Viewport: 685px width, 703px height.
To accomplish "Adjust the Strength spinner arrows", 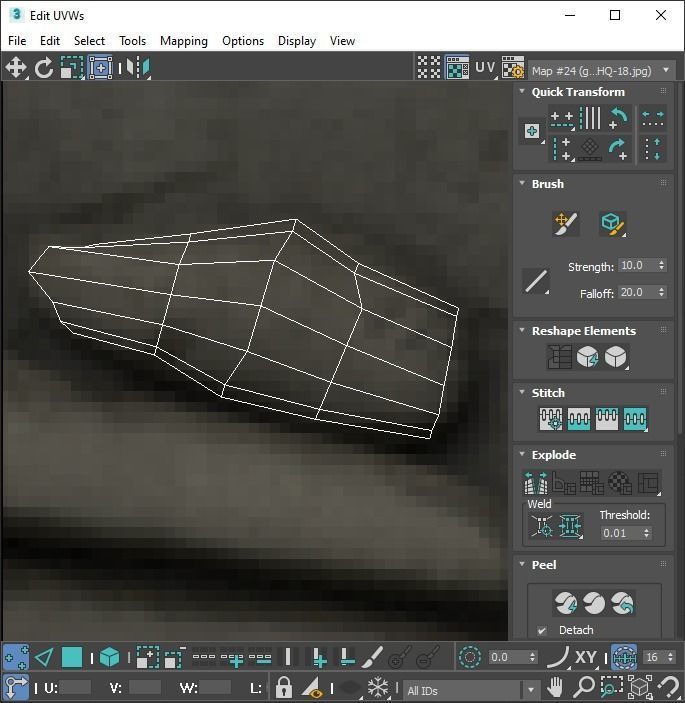I will click(661, 265).
